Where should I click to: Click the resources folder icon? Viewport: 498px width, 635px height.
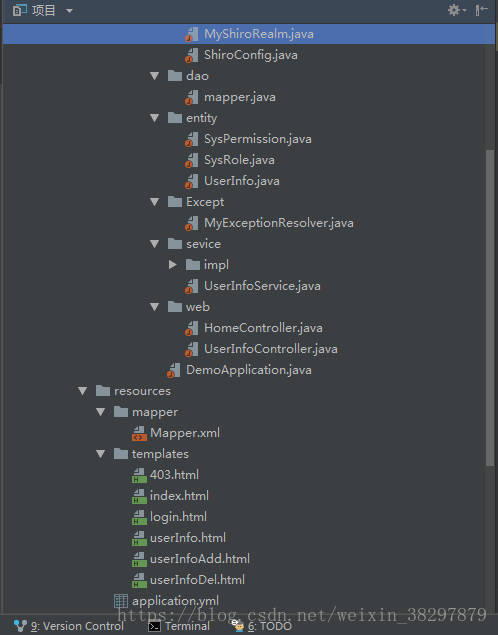click(103, 391)
